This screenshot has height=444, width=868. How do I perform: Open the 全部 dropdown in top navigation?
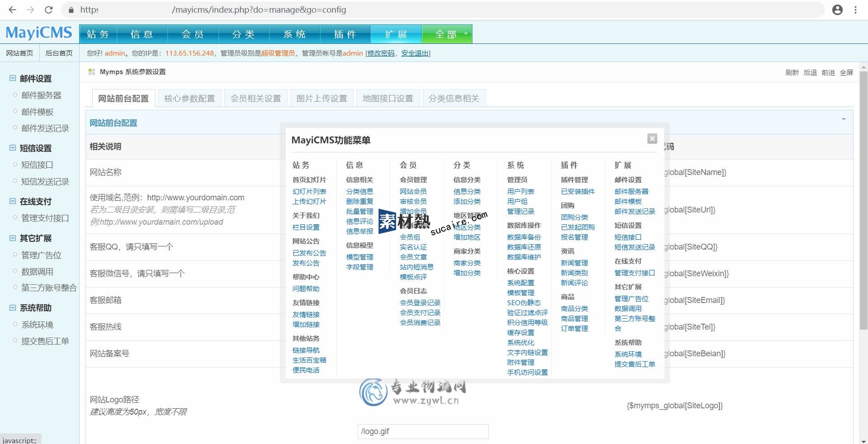coord(447,34)
